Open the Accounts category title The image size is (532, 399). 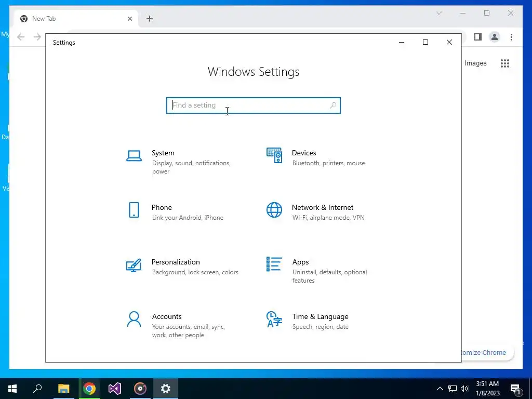tap(167, 316)
